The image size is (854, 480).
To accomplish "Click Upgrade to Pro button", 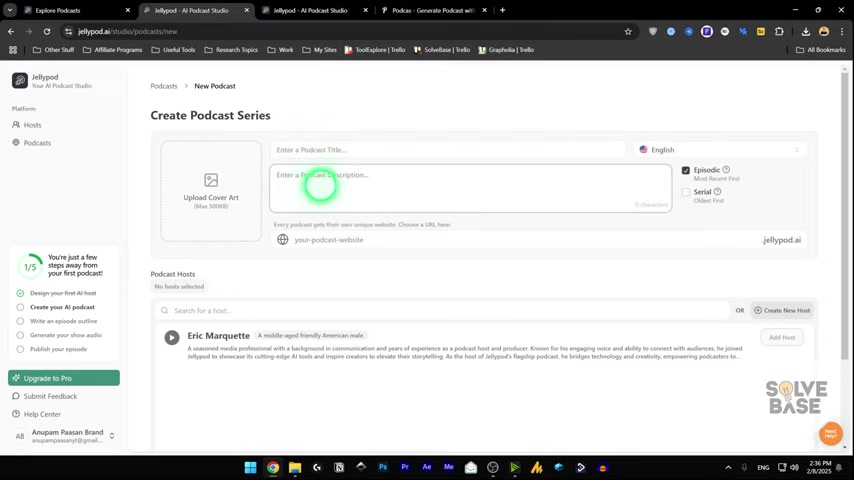I will [x=64, y=378].
